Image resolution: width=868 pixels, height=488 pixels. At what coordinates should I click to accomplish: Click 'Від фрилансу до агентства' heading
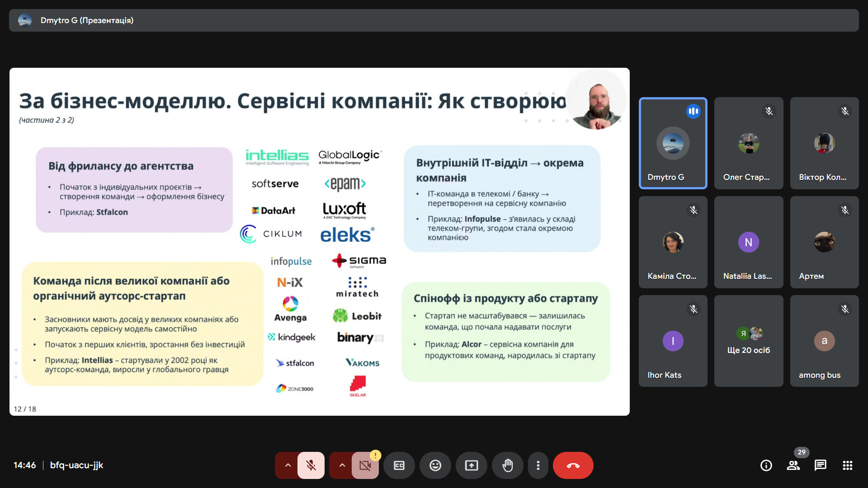(121, 166)
